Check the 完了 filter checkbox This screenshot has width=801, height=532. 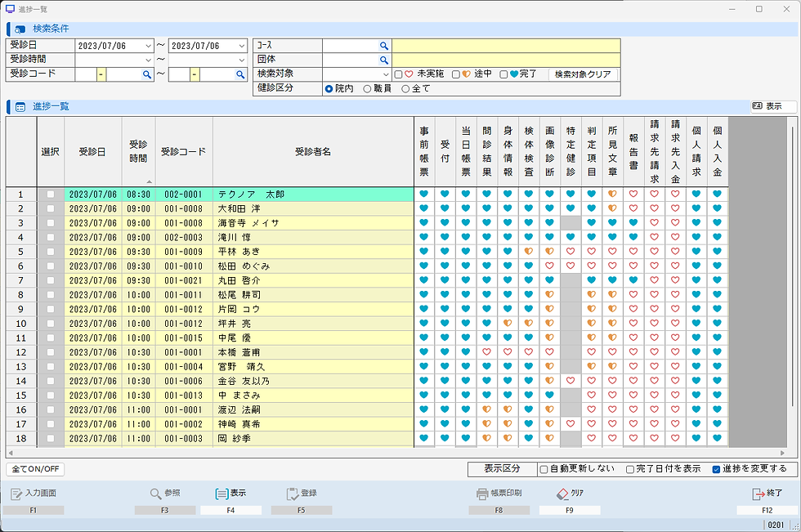tap(503, 74)
